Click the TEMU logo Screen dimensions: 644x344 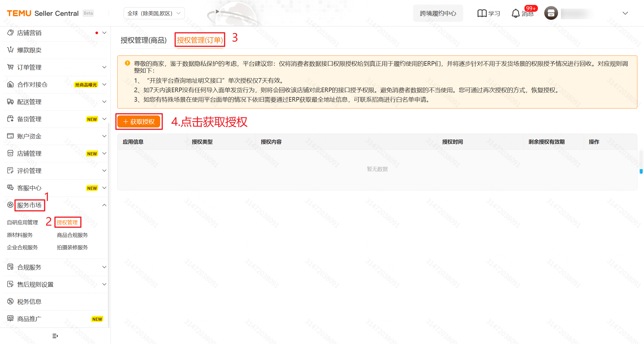(x=19, y=13)
